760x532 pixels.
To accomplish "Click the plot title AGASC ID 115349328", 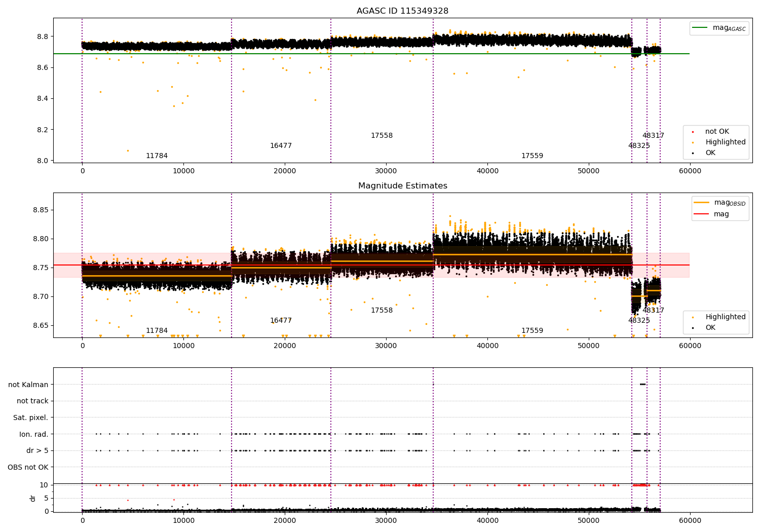I will pos(402,11).
